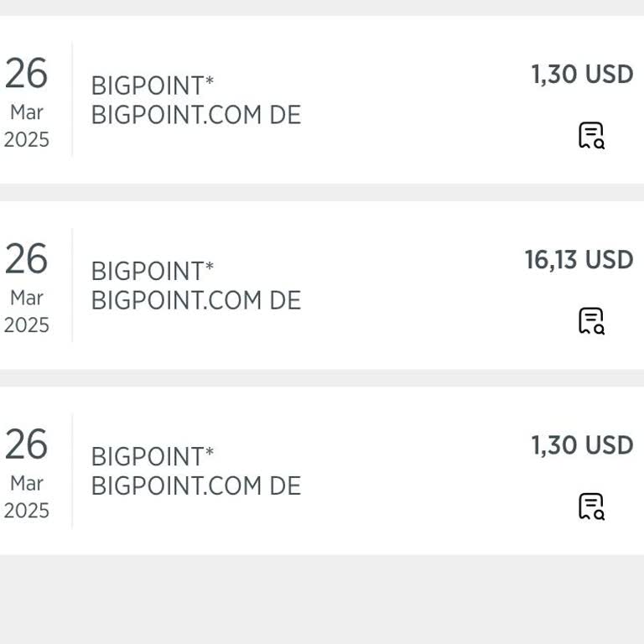Viewport: 644px width, 644px height.
Task: Open the last BIGPOINT* transaction title
Action: point(153,457)
